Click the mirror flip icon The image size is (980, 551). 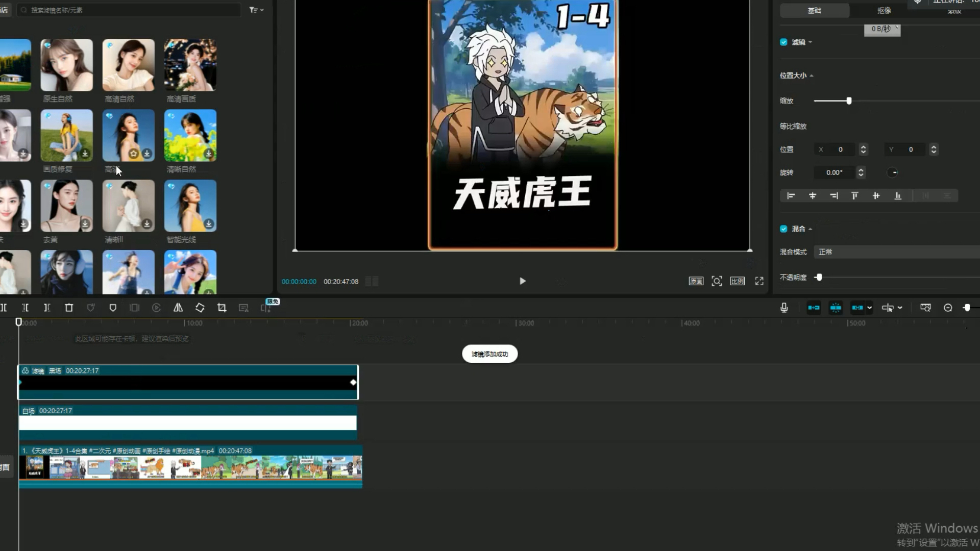click(178, 308)
